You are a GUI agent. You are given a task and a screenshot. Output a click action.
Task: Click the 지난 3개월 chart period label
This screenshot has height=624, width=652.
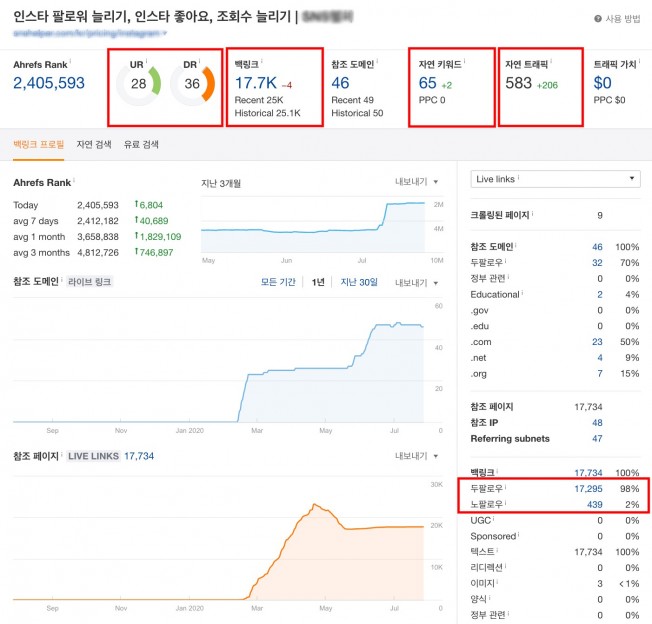pos(221,183)
